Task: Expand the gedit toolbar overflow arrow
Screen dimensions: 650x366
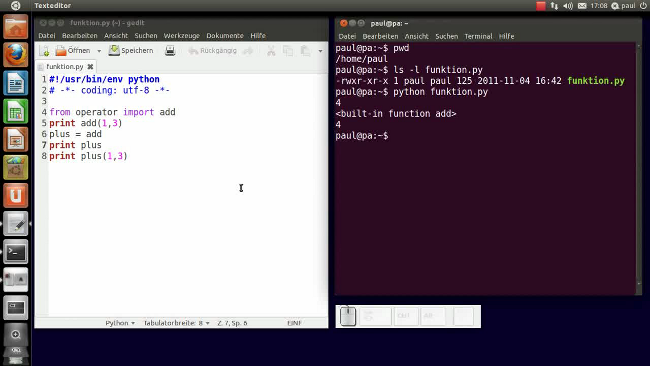Action: (x=320, y=51)
